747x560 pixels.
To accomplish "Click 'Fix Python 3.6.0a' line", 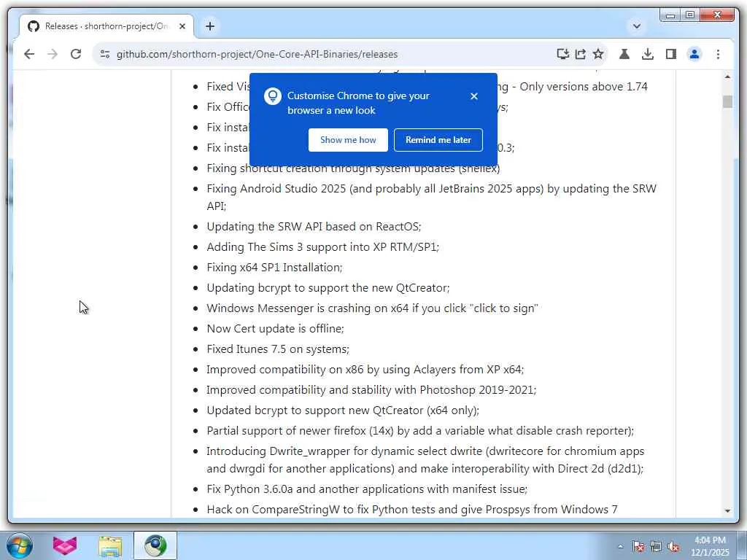I will (368, 489).
